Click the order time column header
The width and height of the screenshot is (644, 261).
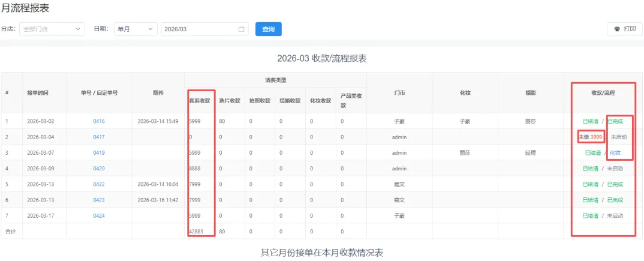click(38, 93)
